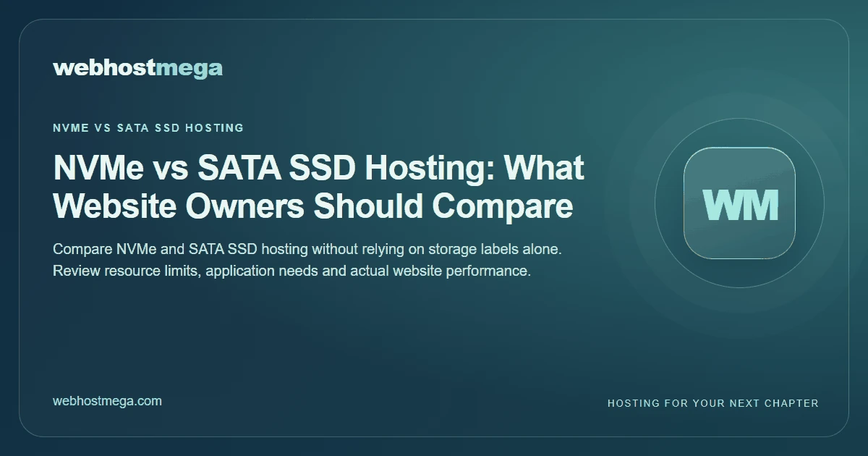Screen dimensions: 868x456
Task: Click the headline 'NVMe vs SATA SSD Hosting: What Website Owners Should Compare'
Action: (x=318, y=187)
